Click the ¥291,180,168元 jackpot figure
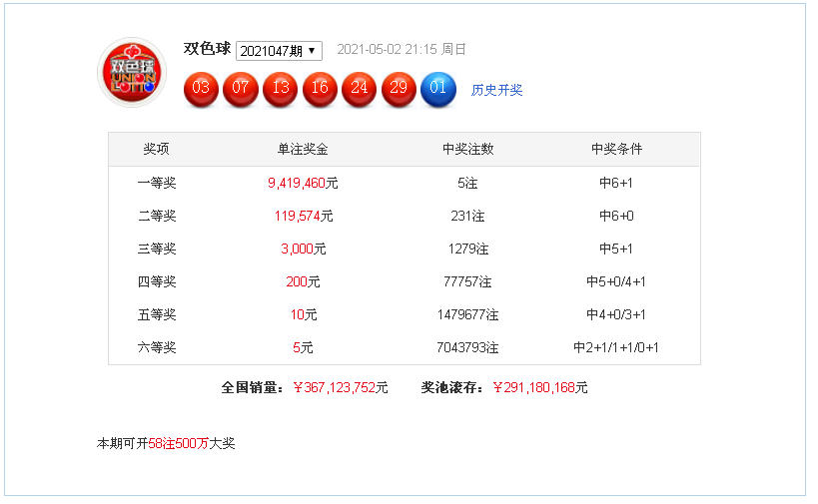 (x=540, y=388)
